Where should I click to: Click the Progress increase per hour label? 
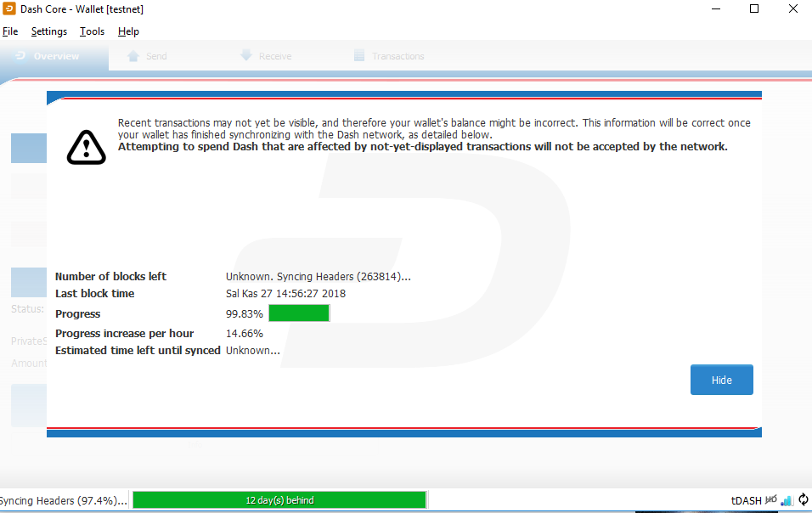[124, 334]
